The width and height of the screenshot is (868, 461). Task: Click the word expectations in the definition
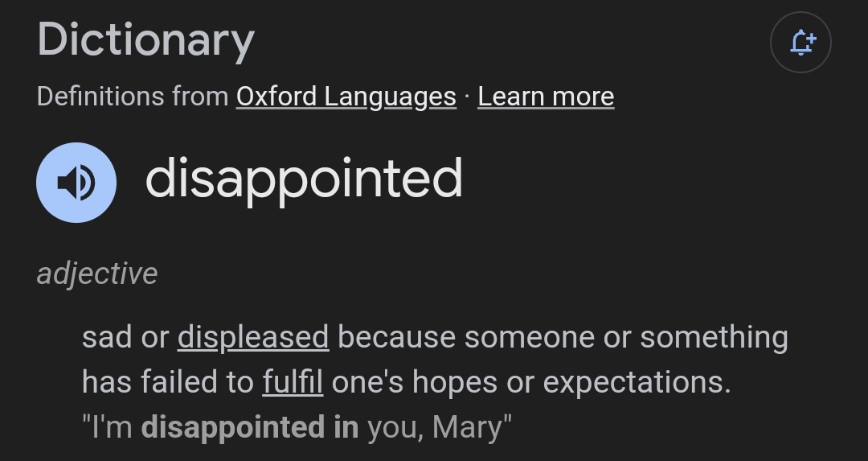tap(637, 382)
